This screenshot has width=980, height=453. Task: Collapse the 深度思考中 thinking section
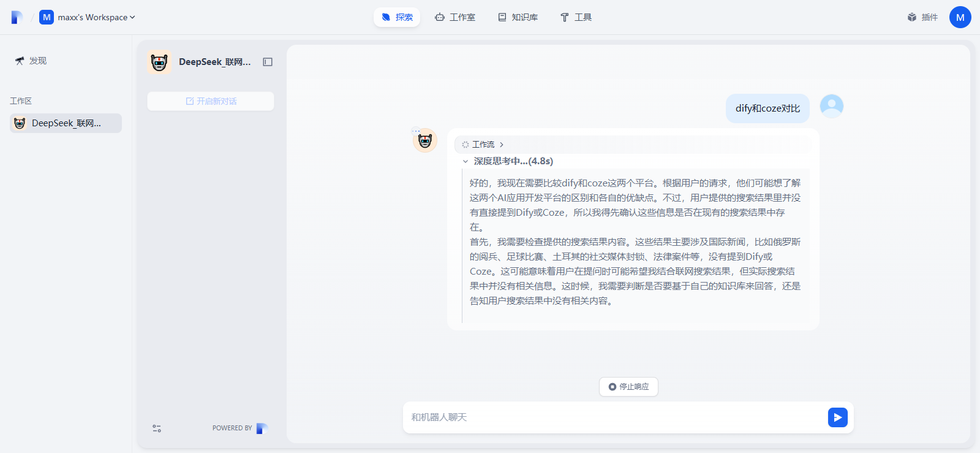point(507,161)
